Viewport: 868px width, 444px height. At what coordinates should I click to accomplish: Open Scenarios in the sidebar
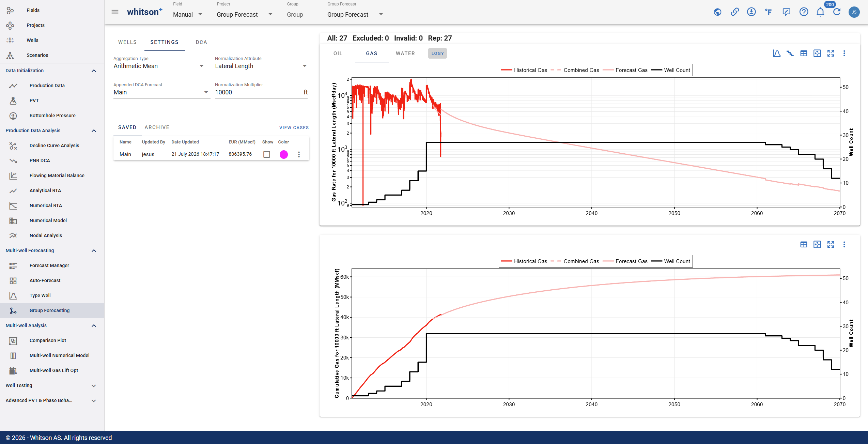point(37,55)
